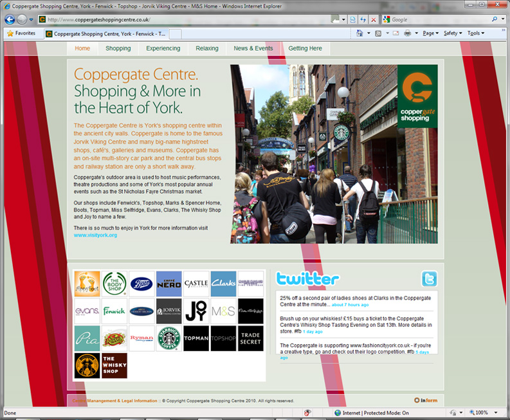
Task: Click the RSS feeds icon
Action: tap(378, 33)
